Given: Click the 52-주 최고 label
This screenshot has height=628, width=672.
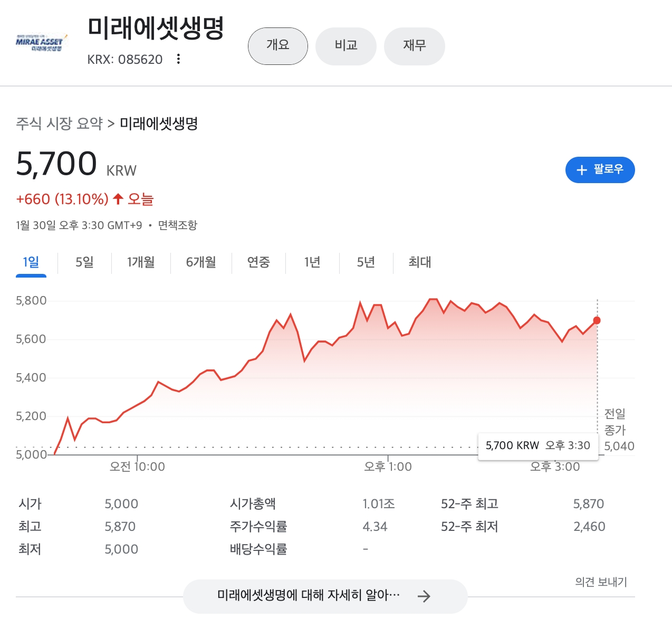Looking at the screenshot, I should [x=469, y=504].
